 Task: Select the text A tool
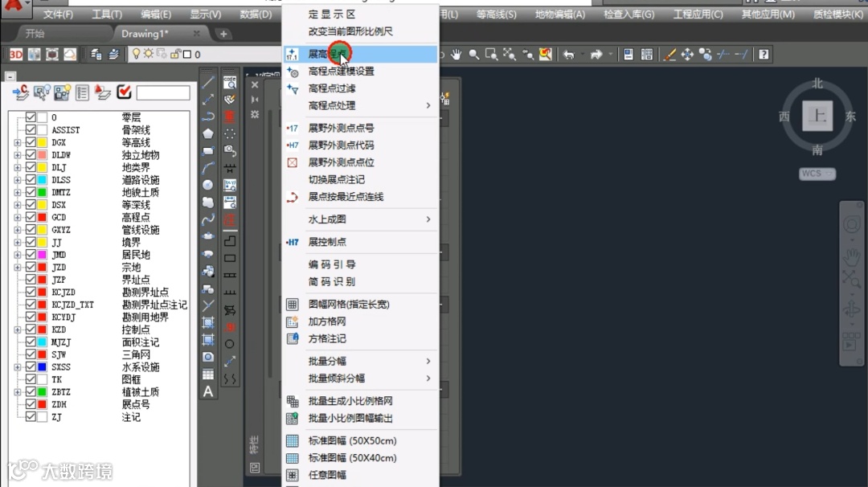click(x=208, y=391)
